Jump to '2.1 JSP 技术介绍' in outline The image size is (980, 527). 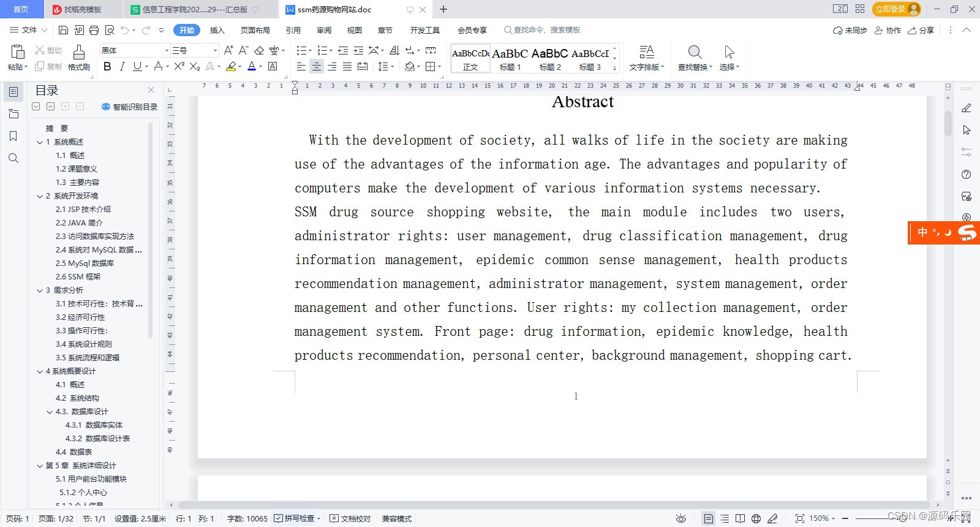[x=83, y=210]
